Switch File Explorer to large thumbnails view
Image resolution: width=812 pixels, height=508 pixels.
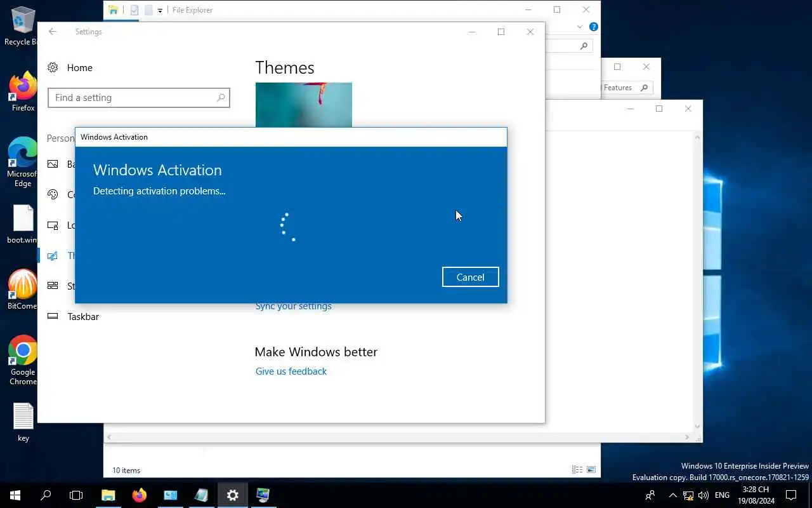[x=591, y=470]
